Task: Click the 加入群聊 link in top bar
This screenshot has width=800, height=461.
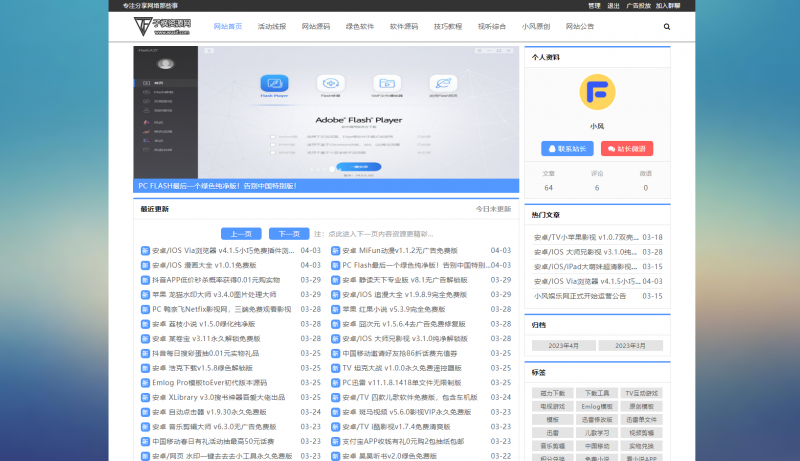Action: (x=669, y=5)
